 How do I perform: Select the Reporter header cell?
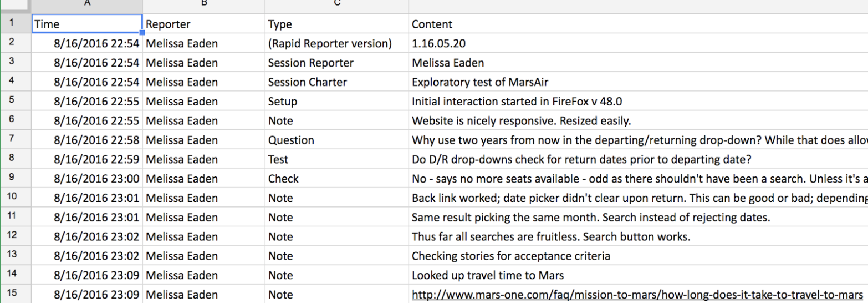[x=204, y=24]
